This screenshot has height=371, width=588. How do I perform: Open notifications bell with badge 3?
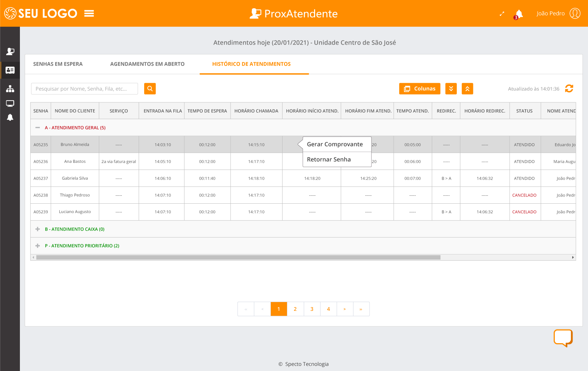(519, 14)
